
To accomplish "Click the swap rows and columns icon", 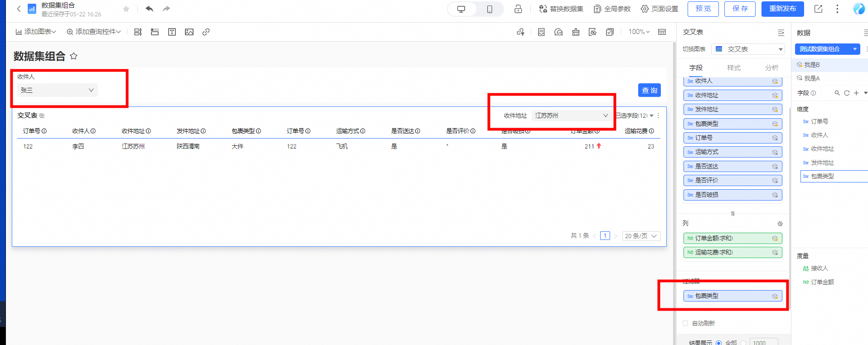I will click(x=733, y=214).
